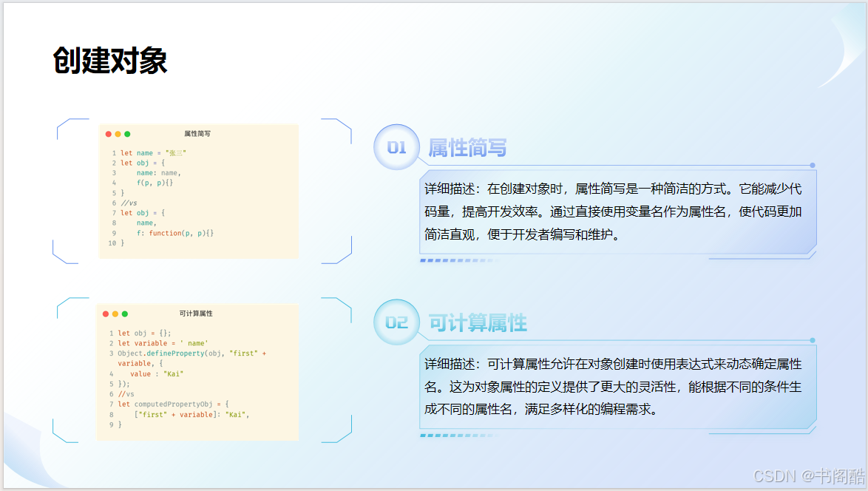The height and width of the screenshot is (491, 868).
Task: Select the heading 属性简写
Action: click(x=467, y=148)
